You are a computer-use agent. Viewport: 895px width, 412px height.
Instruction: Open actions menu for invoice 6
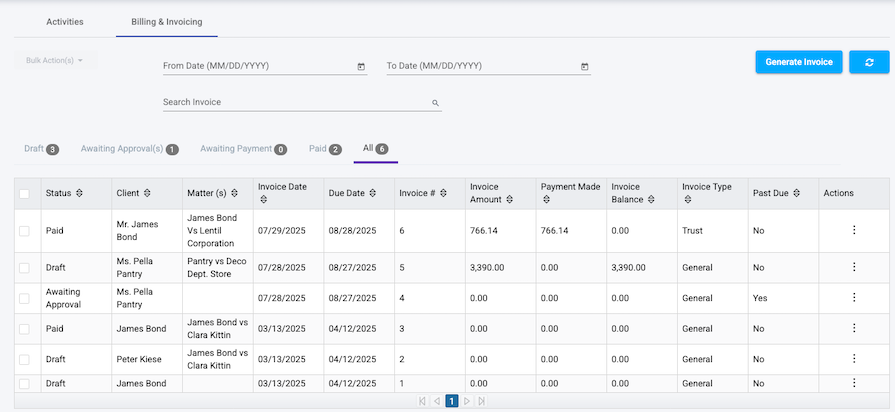coord(854,230)
